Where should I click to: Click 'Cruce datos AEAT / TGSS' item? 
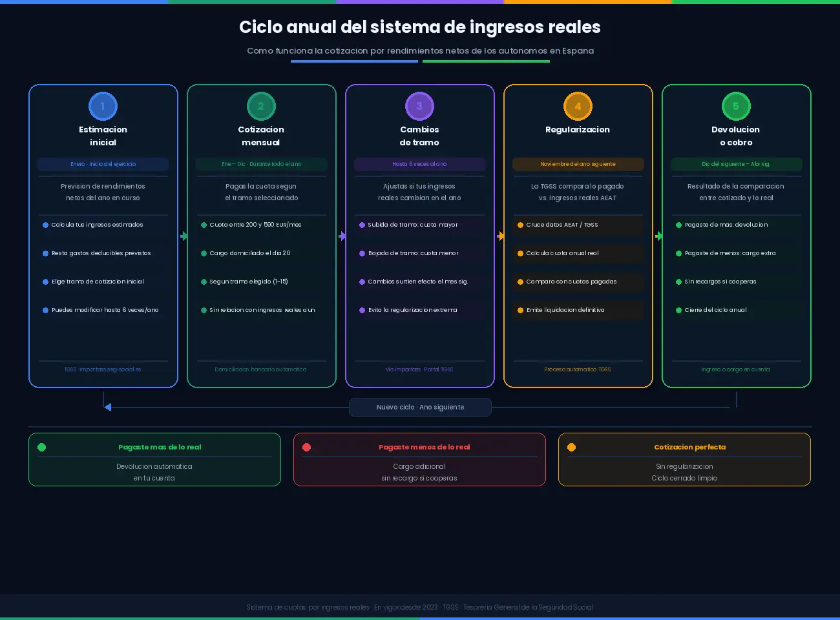(578, 225)
